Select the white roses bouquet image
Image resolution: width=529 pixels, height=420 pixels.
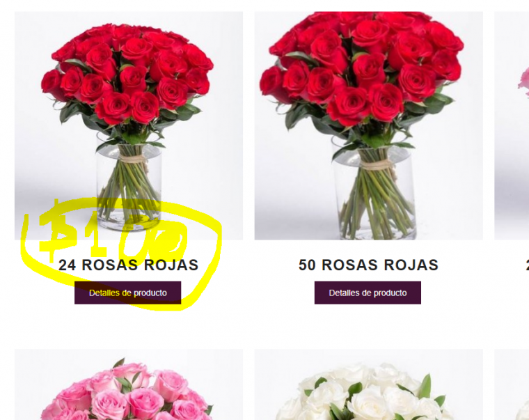(368, 384)
